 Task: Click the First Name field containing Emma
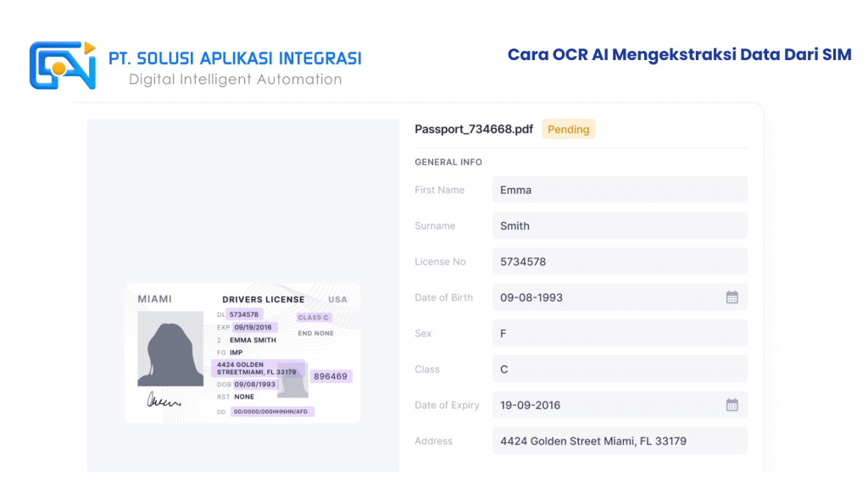click(x=619, y=190)
